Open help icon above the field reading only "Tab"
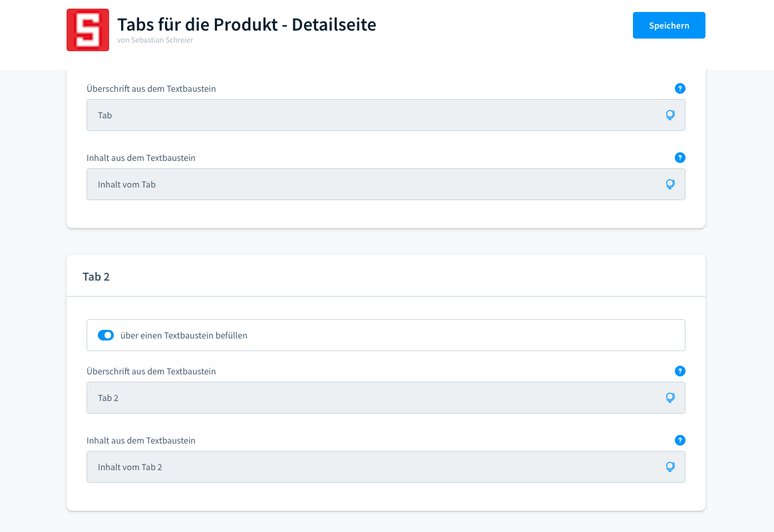Viewport: 774px width, 532px height. click(x=679, y=88)
